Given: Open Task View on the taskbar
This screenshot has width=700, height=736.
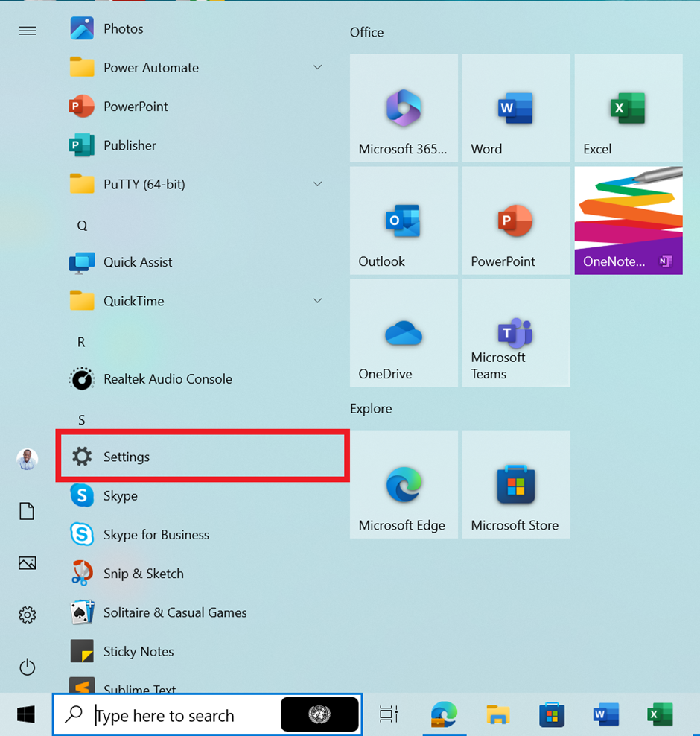Looking at the screenshot, I should tap(389, 714).
